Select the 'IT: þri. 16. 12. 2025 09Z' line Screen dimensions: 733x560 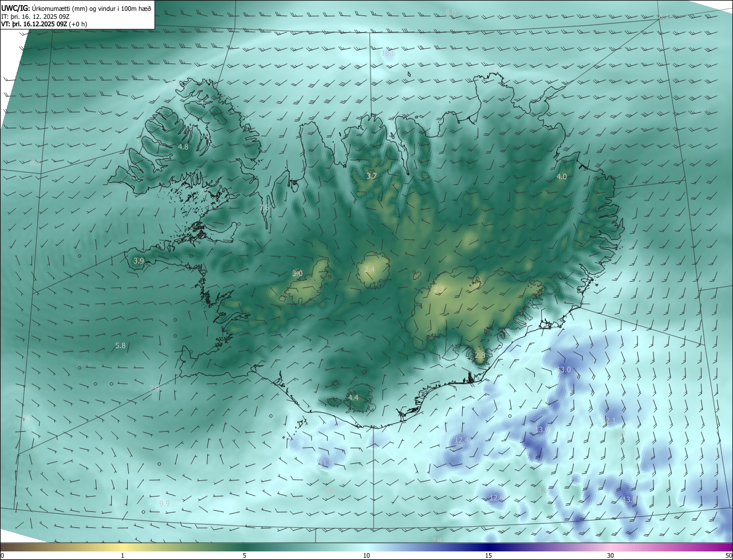click(x=36, y=17)
